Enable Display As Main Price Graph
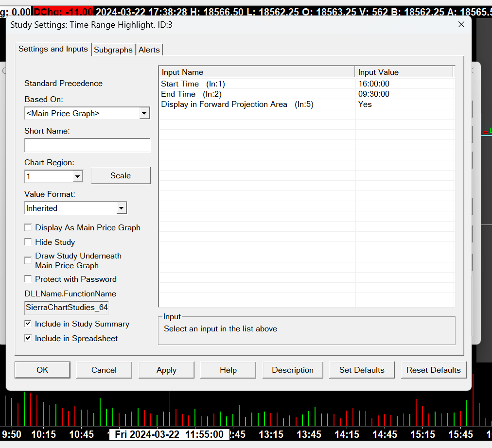 click(x=28, y=227)
